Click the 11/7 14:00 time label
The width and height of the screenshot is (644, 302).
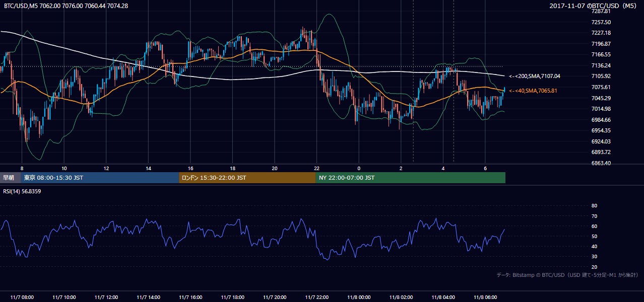[148, 297]
